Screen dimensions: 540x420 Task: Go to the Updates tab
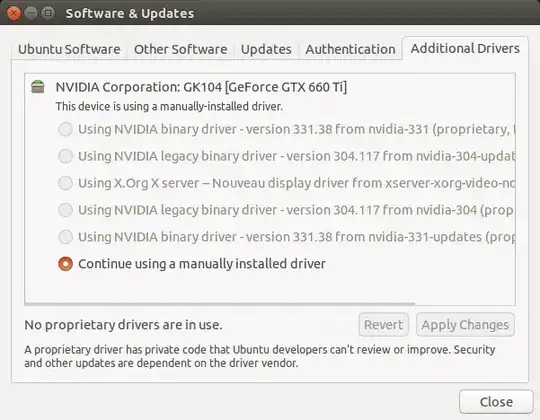click(266, 49)
